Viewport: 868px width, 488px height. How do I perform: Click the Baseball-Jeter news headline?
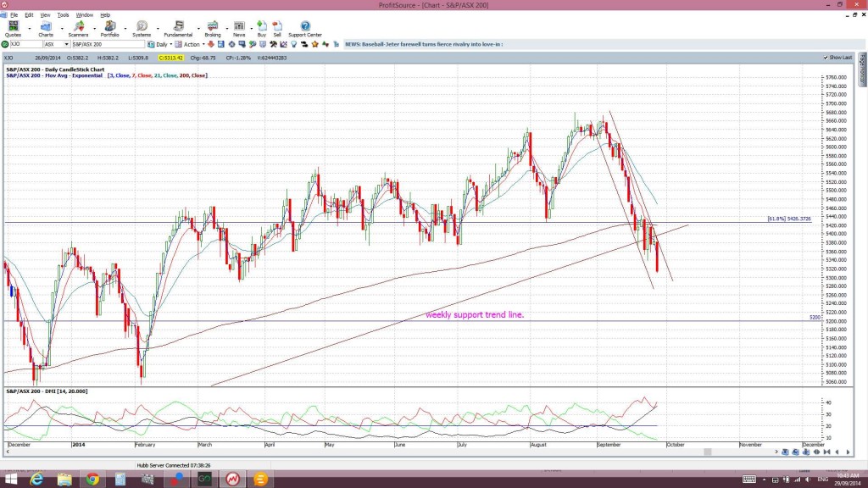pyautogui.click(x=424, y=44)
